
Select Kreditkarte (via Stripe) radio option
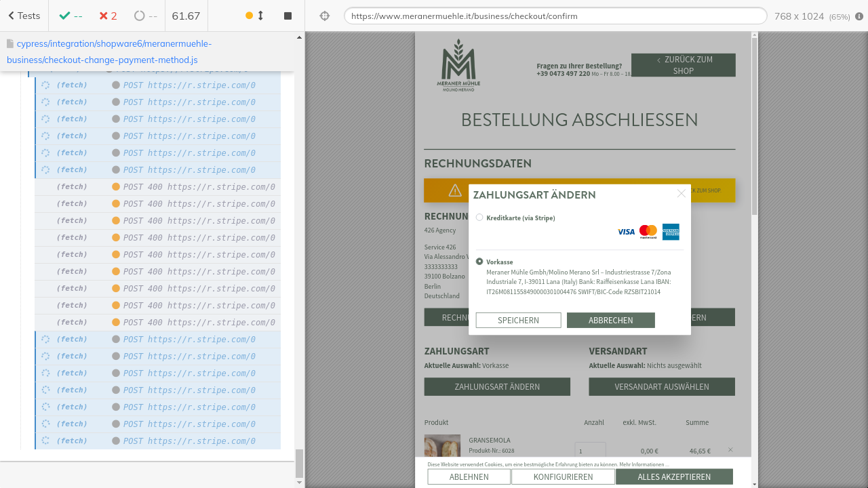click(x=479, y=218)
